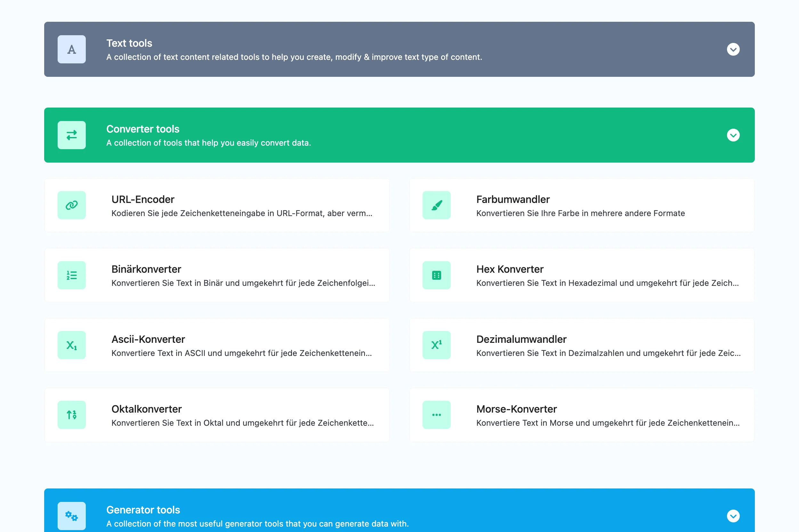Screen dimensions: 799x532
Task: Click the Hex Konverter grid icon
Action: tap(436, 275)
